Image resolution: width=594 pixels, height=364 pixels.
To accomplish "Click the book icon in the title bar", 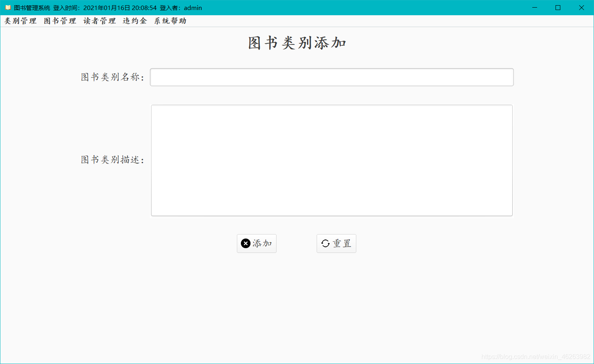I will pyautogui.click(x=8, y=8).
